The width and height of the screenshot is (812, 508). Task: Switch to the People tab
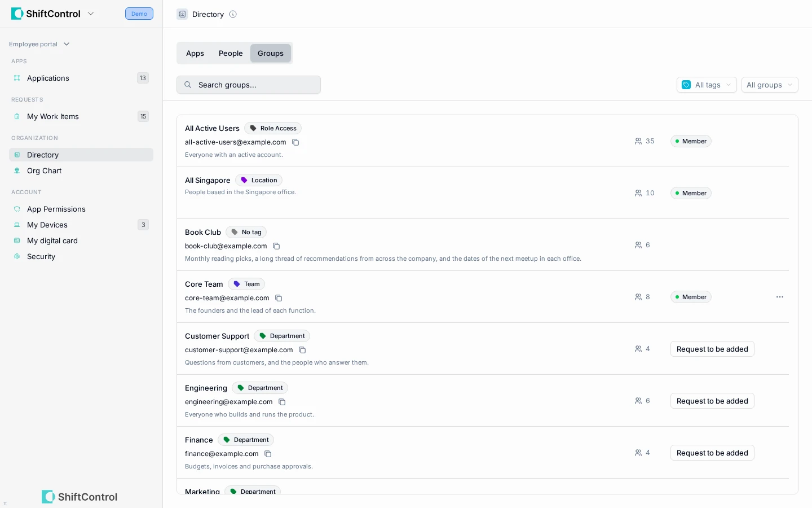231,53
